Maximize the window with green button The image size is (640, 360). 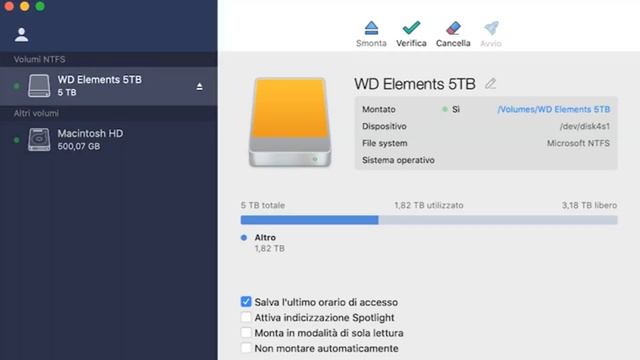40,6
